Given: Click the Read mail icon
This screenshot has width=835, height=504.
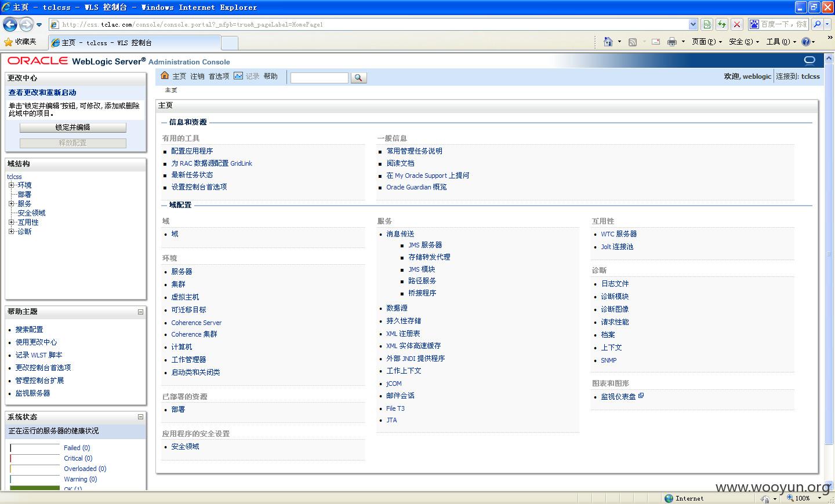Looking at the screenshot, I should coord(656,42).
